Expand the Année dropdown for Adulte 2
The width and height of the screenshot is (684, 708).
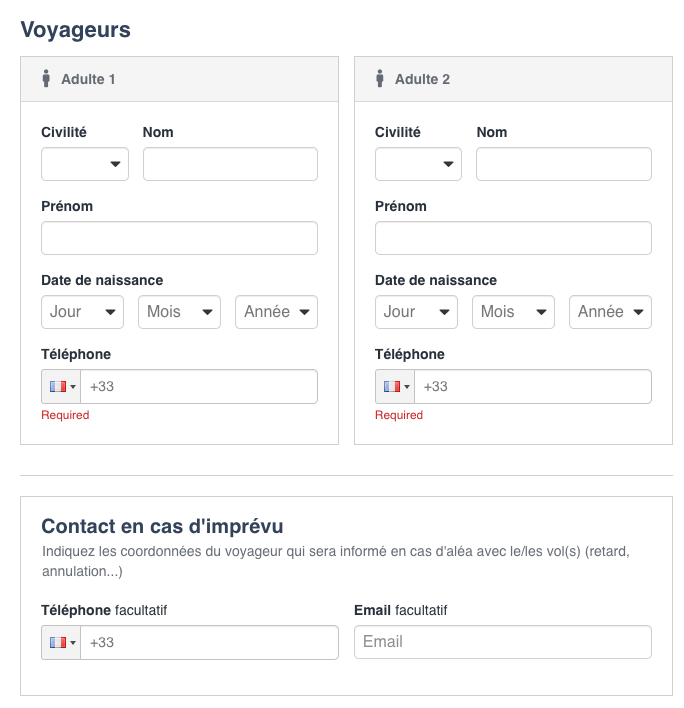pyautogui.click(x=610, y=312)
